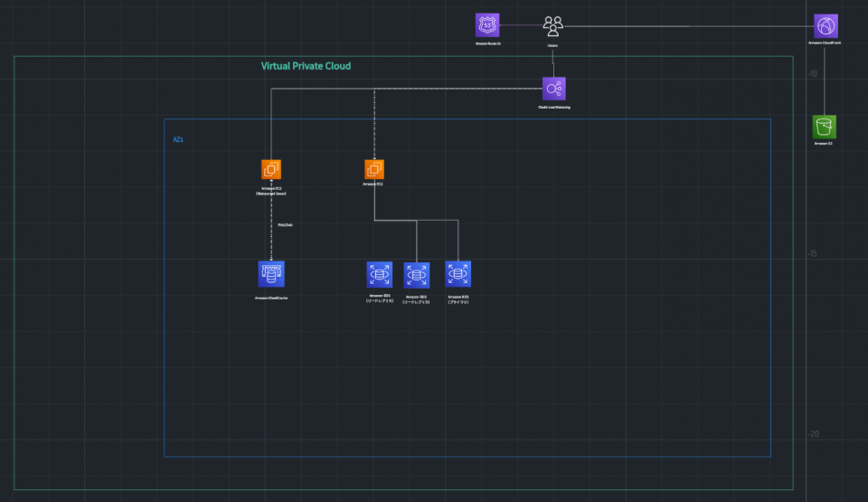Select the Elastic Load Balancing icon
This screenshot has width=868, height=502.
click(553, 89)
